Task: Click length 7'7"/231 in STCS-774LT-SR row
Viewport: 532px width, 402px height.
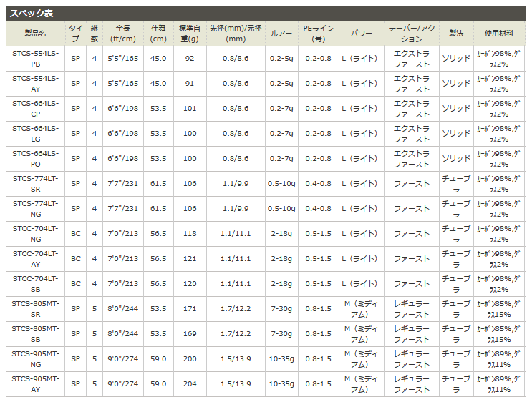Action: (123, 184)
